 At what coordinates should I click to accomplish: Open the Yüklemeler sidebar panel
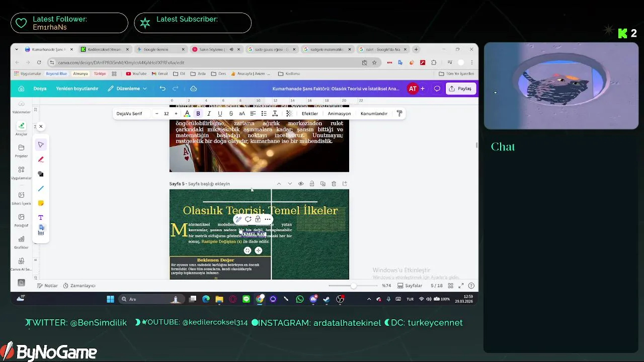click(x=21, y=107)
